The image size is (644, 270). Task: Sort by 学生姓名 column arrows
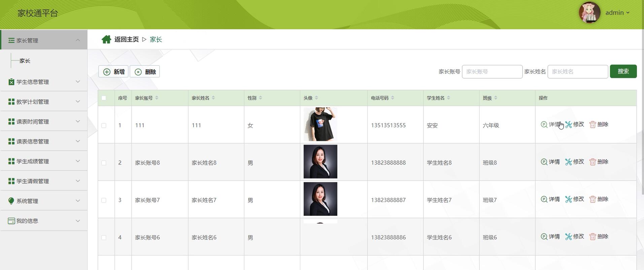[x=449, y=98]
